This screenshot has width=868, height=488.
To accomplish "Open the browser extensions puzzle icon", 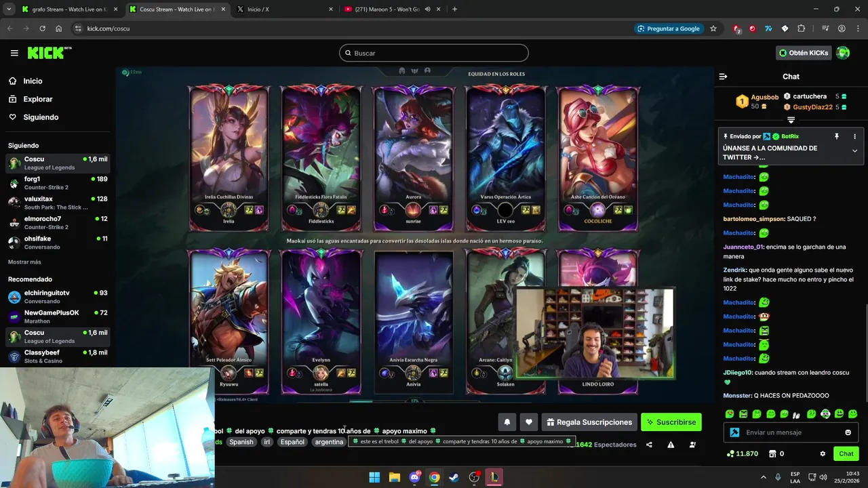I will pos(802,28).
